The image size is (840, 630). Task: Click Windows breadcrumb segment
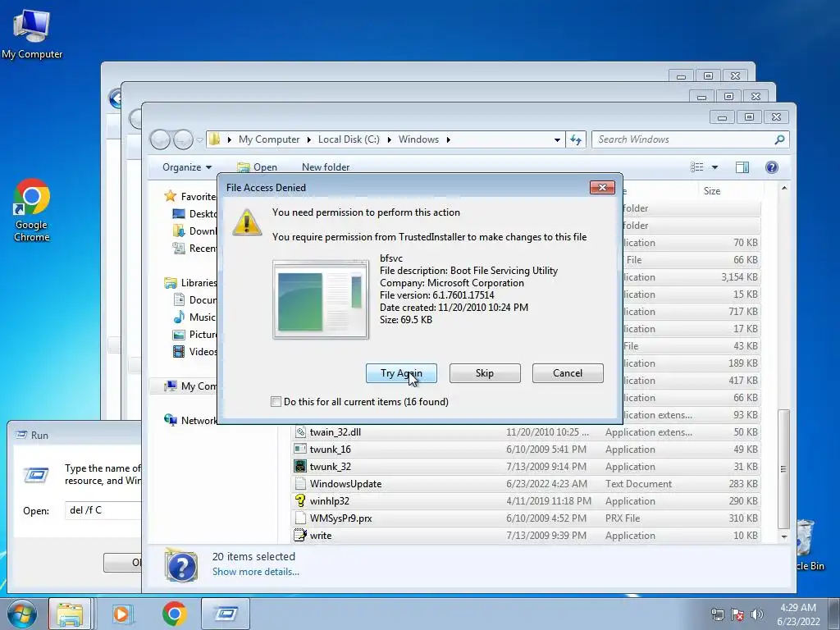point(418,139)
